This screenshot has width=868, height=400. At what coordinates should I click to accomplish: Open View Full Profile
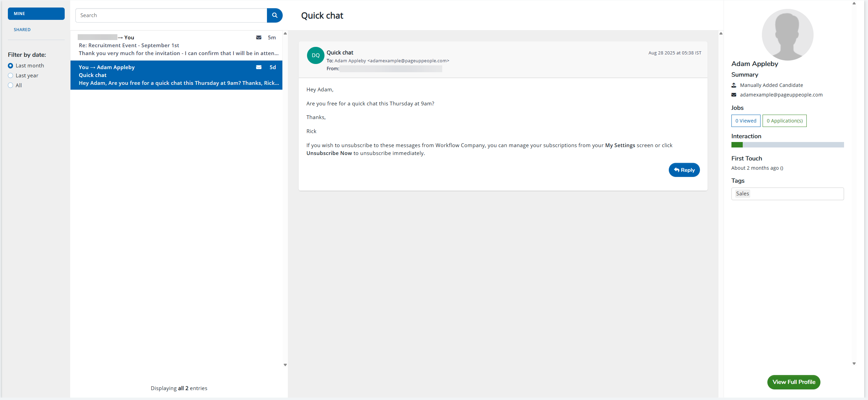click(793, 382)
